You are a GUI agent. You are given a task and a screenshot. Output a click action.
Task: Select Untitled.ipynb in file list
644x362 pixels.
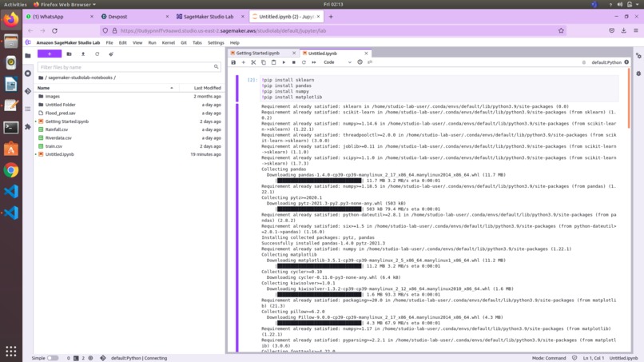coord(129,154)
